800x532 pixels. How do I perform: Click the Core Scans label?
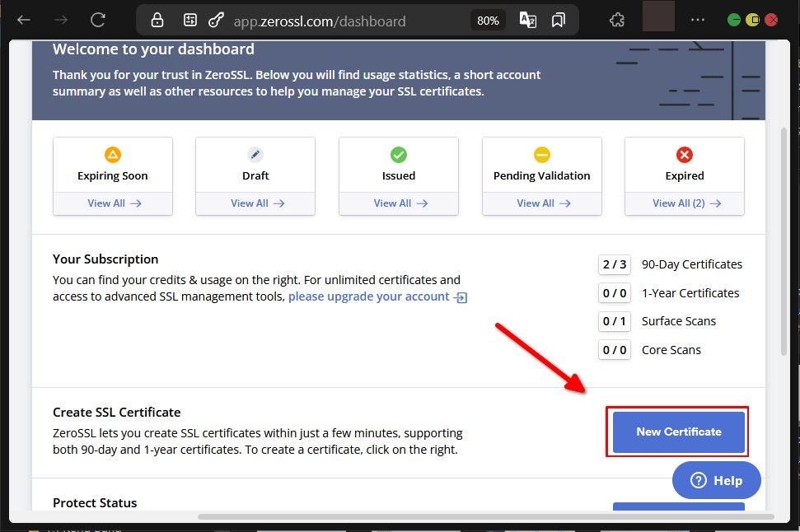(671, 350)
